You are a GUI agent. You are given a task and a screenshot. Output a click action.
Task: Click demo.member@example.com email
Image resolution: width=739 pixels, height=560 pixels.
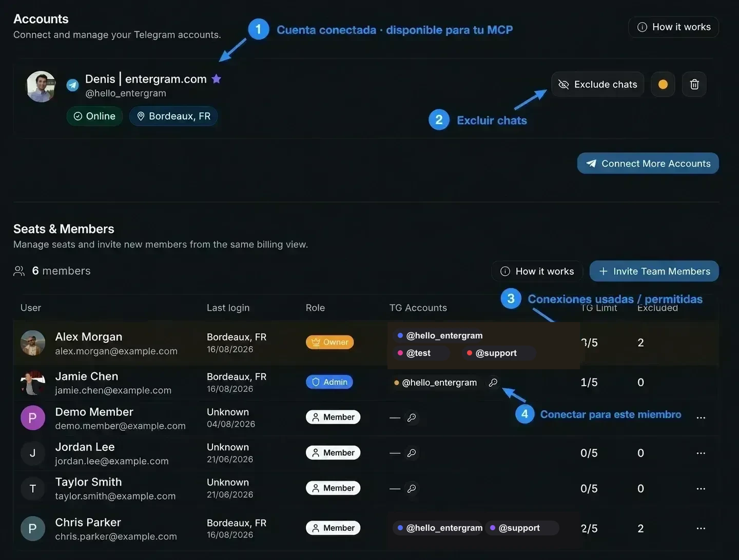121,426
